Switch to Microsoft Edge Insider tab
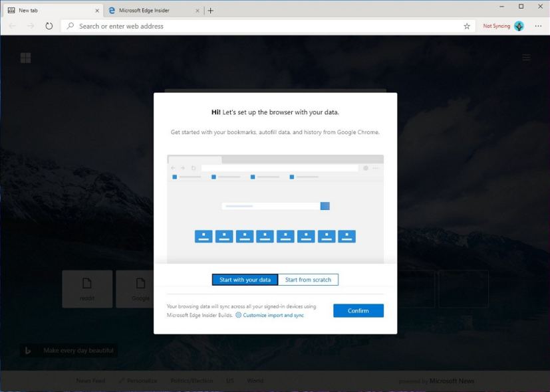 click(x=154, y=11)
